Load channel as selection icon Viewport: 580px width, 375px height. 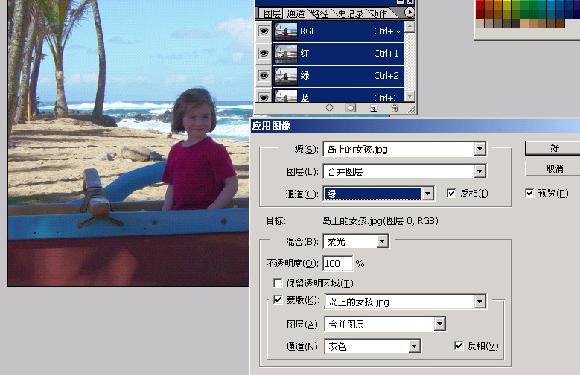click(329, 108)
